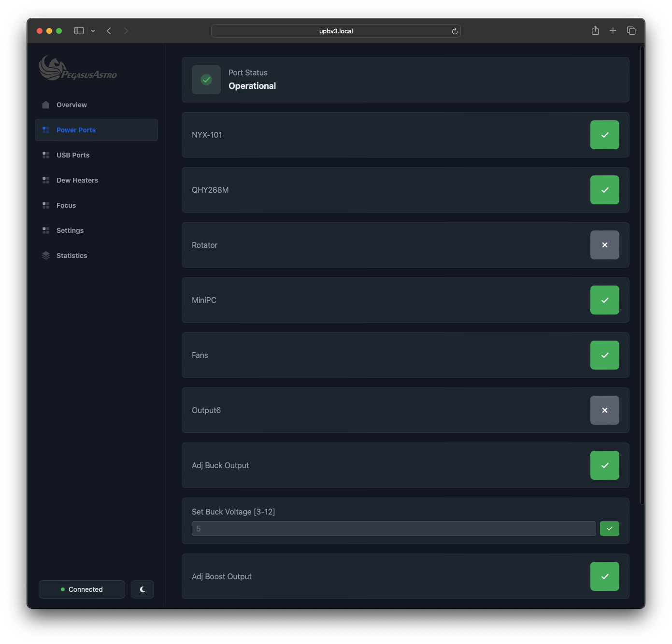This screenshot has width=672, height=644.
Task: Click the Statistics layers icon
Action: (46, 256)
